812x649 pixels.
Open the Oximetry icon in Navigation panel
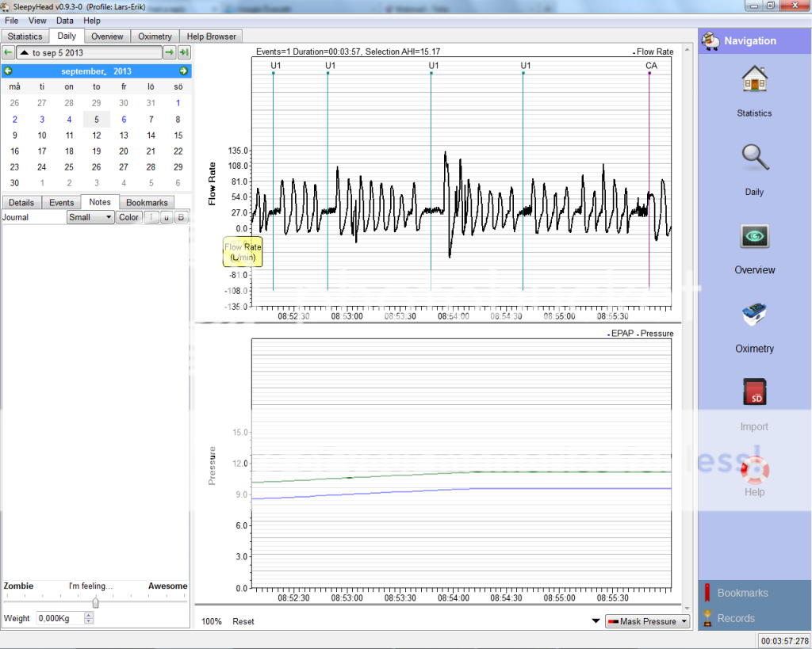753,315
